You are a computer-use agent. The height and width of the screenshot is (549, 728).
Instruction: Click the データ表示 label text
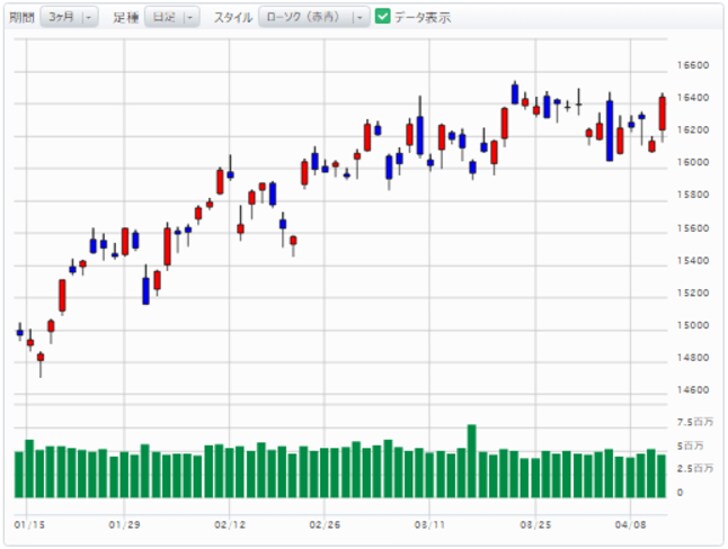coord(422,17)
